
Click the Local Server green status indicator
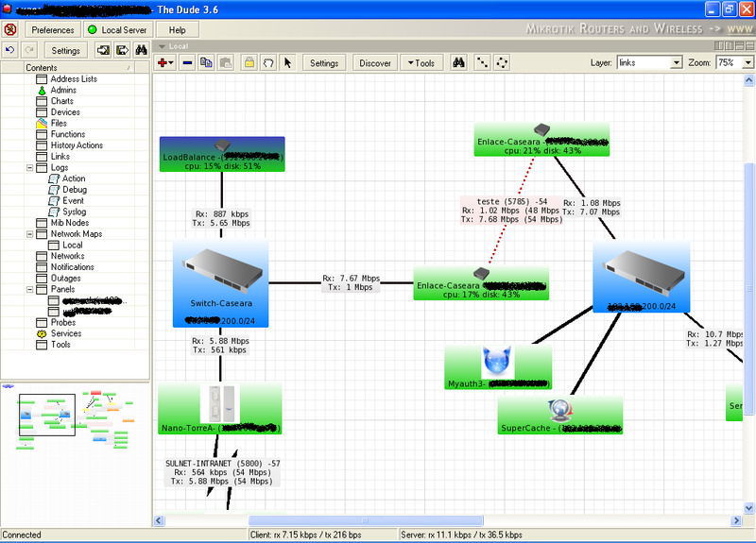tap(92, 29)
